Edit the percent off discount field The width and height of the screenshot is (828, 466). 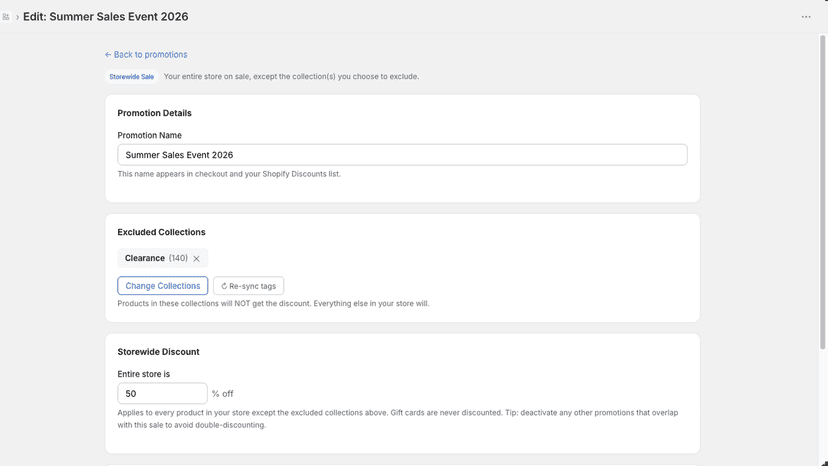[x=162, y=394]
